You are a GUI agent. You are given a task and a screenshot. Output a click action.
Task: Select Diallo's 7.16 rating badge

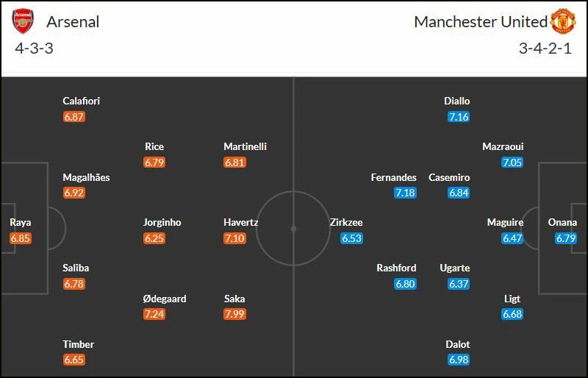[459, 117]
